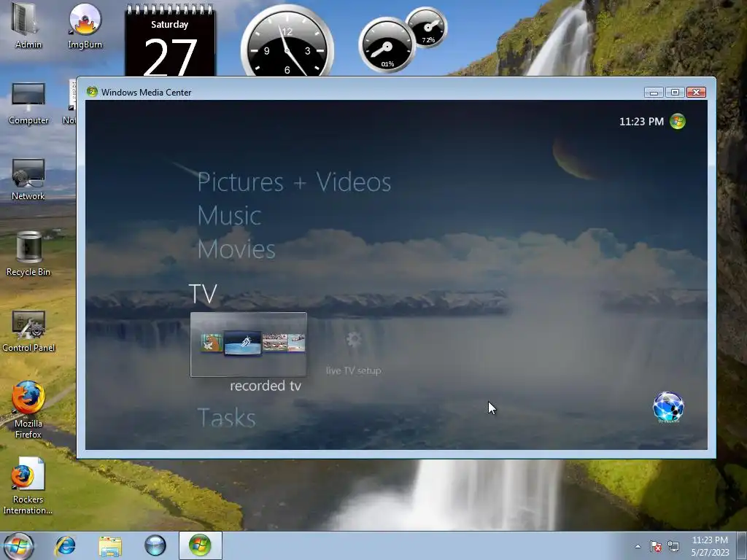The width and height of the screenshot is (747, 560).
Task: Click Media Center's 11:23 PM time display
Action: [x=641, y=122]
